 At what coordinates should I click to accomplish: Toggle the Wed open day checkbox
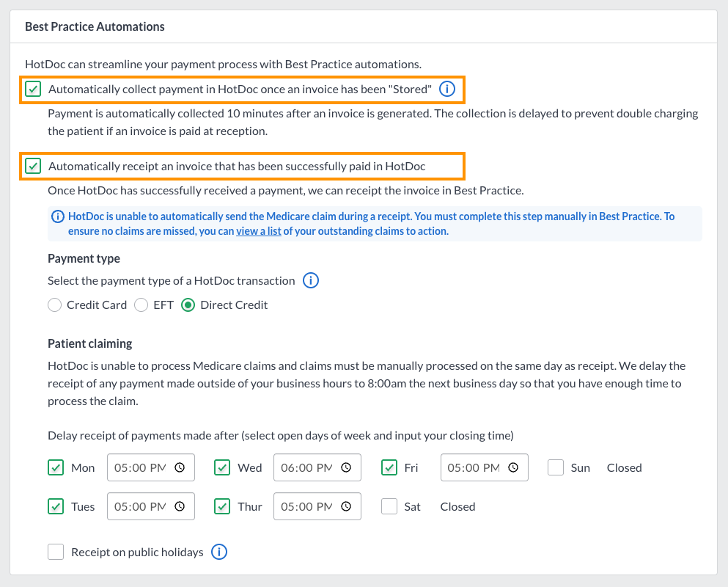(222, 467)
